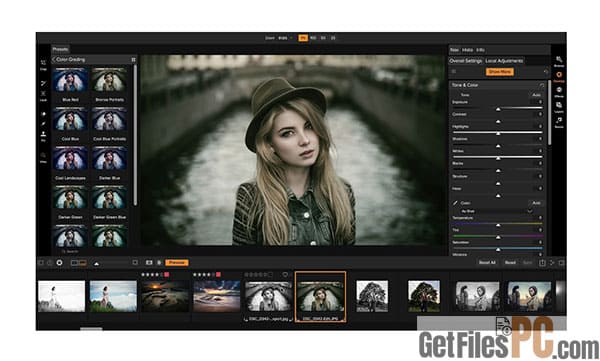Click the hamburger menu icon beside Show More
The width and height of the screenshot is (600, 361).
pos(454,72)
